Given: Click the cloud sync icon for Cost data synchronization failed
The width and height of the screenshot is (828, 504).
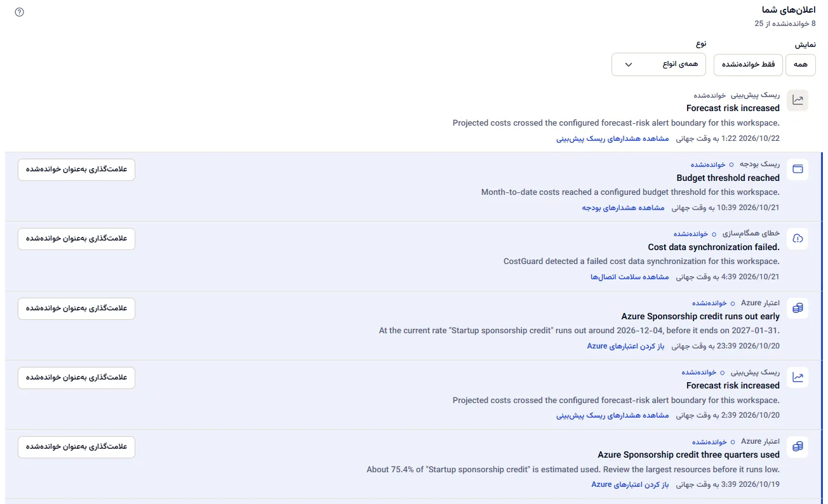Looking at the screenshot, I should tap(798, 239).
